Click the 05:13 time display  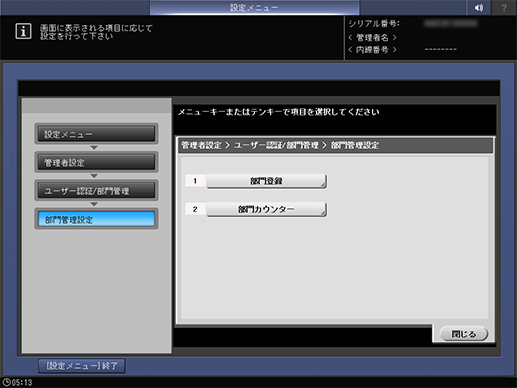[x=22, y=382]
